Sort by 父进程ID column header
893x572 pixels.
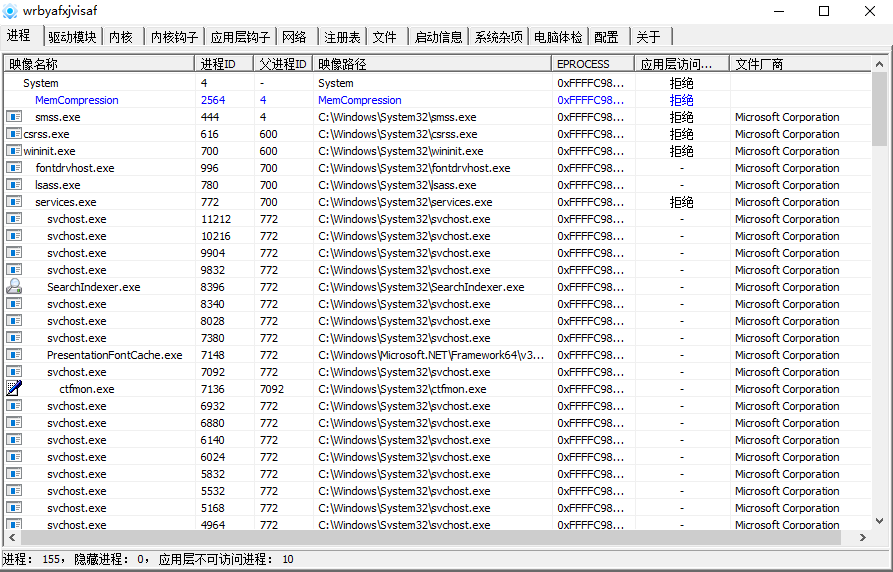pos(283,64)
